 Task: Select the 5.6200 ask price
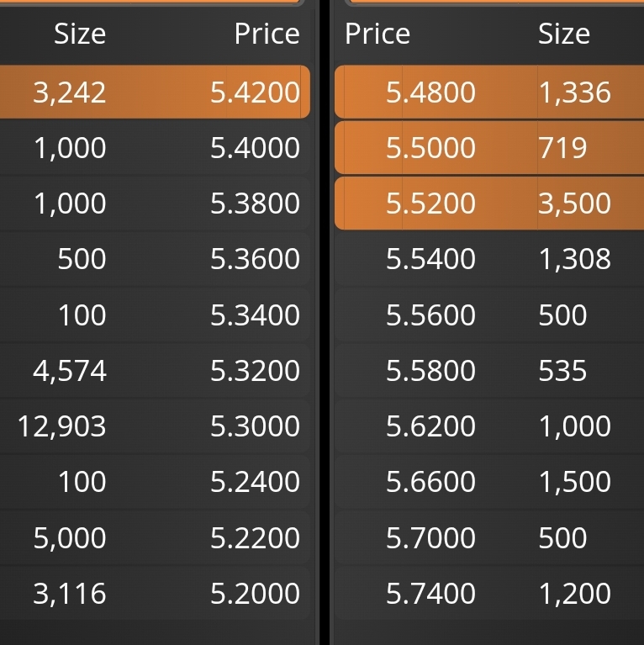coord(430,426)
